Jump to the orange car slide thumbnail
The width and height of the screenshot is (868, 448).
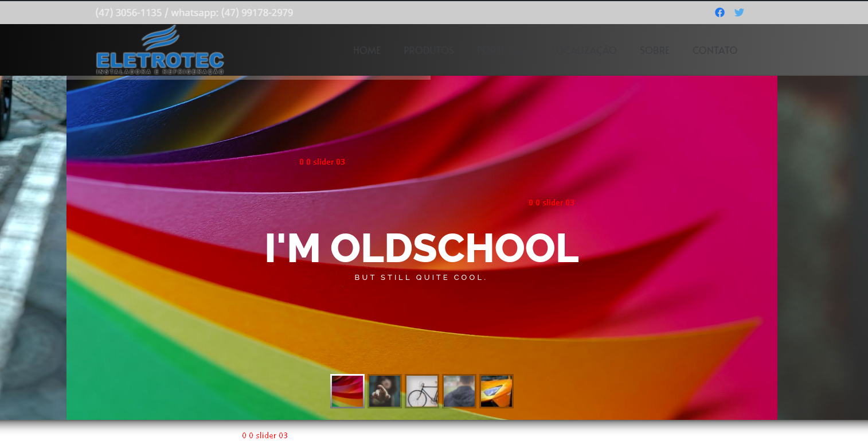click(496, 391)
